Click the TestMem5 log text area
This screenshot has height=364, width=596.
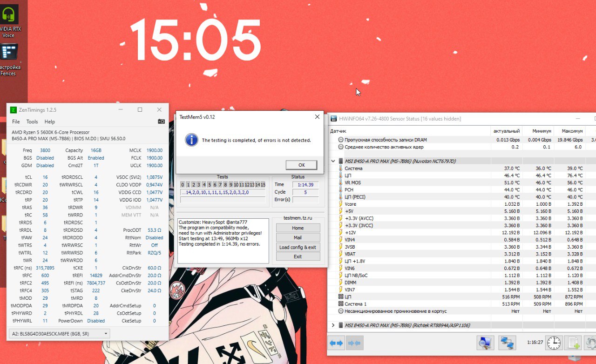(223, 241)
